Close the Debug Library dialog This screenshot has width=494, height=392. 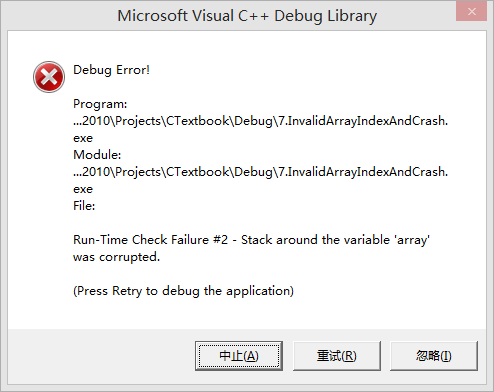pyautogui.click(x=471, y=12)
